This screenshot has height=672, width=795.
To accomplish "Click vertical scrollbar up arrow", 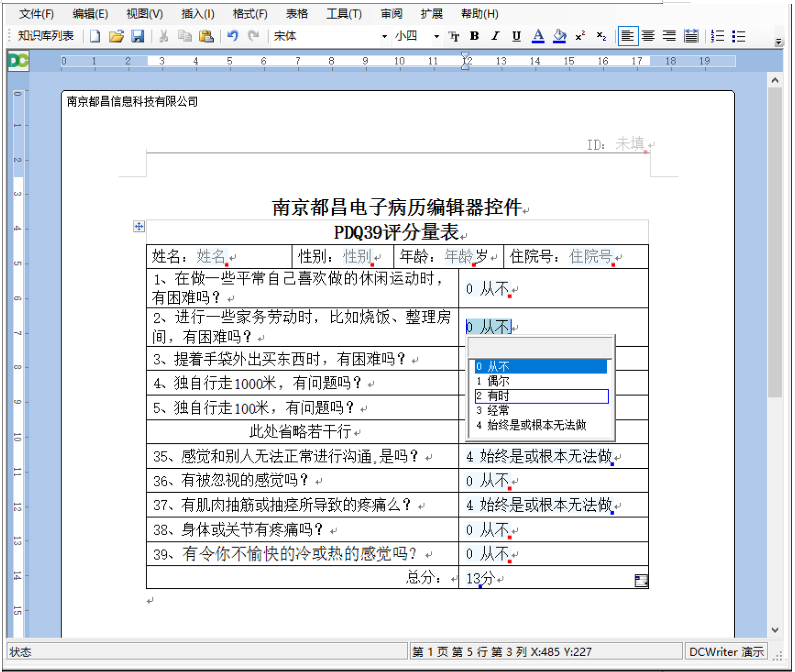I will (775, 80).
